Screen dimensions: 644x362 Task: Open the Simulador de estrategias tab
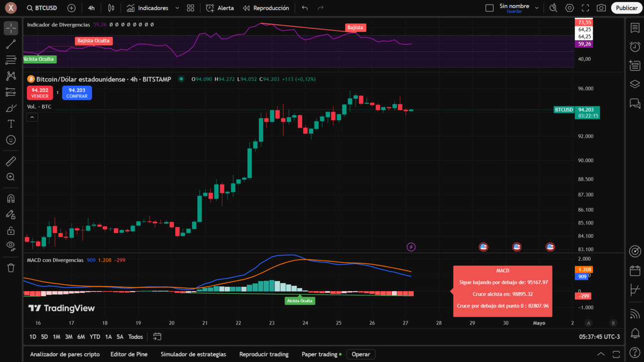(193, 355)
